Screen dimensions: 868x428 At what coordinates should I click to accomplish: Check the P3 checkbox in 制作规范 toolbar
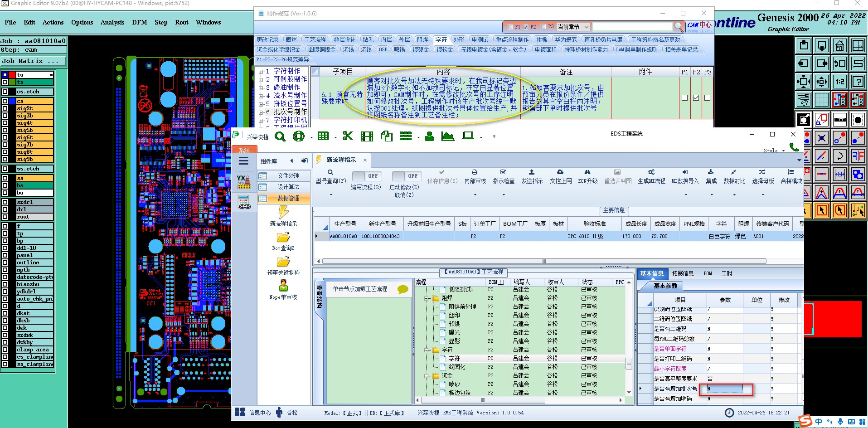[543, 27]
